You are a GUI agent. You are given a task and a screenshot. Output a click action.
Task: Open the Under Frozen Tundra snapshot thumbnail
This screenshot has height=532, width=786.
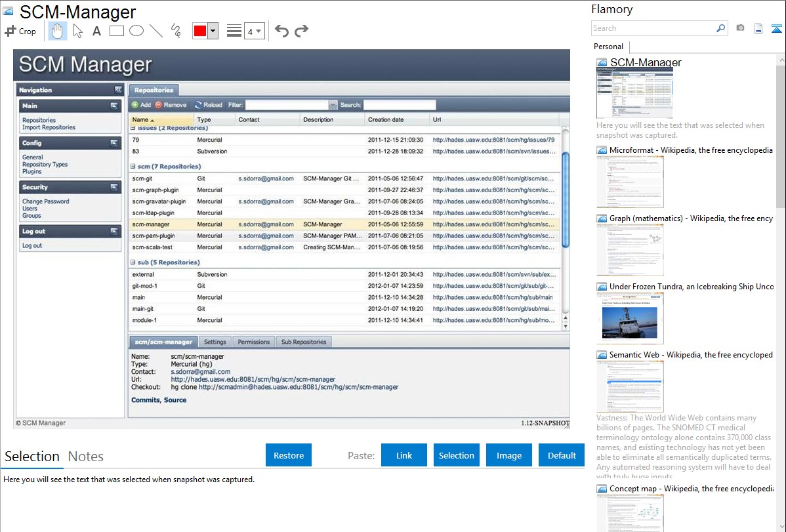(x=630, y=319)
